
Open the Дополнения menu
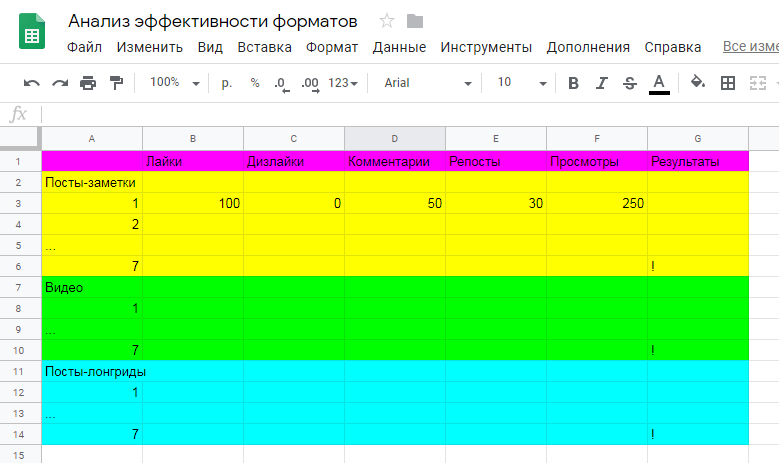[588, 47]
